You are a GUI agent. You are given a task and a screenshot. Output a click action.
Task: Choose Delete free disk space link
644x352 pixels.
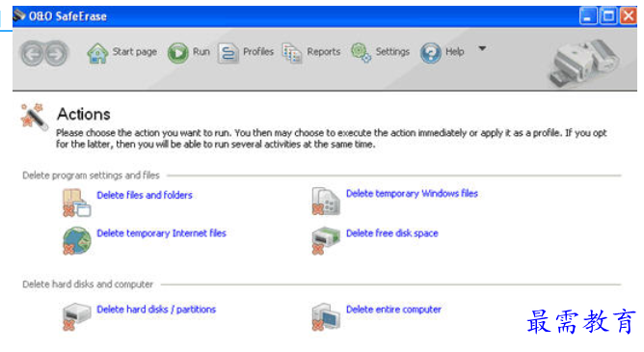(392, 233)
